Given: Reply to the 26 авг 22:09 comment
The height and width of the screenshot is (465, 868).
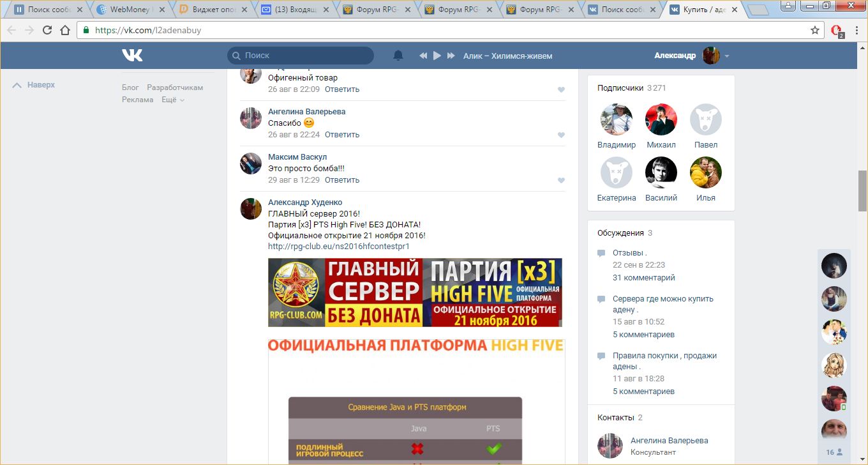Looking at the screenshot, I should [x=342, y=89].
